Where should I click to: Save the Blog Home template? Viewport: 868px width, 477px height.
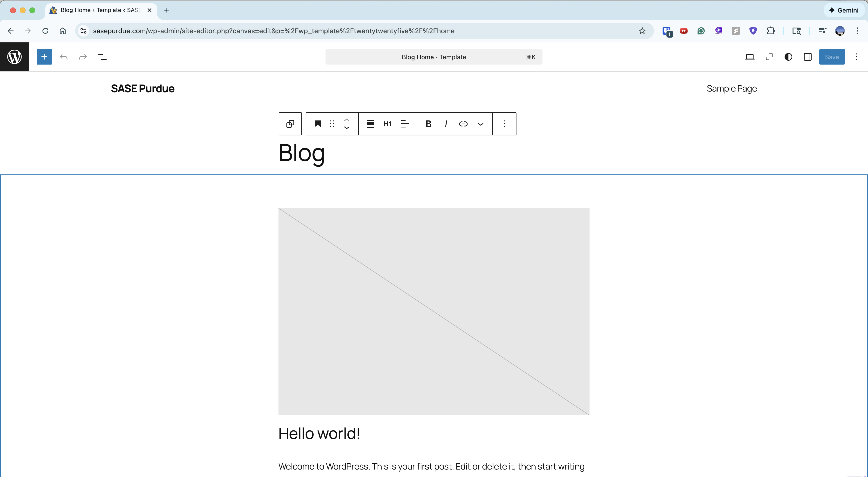(x=832, y=57)
